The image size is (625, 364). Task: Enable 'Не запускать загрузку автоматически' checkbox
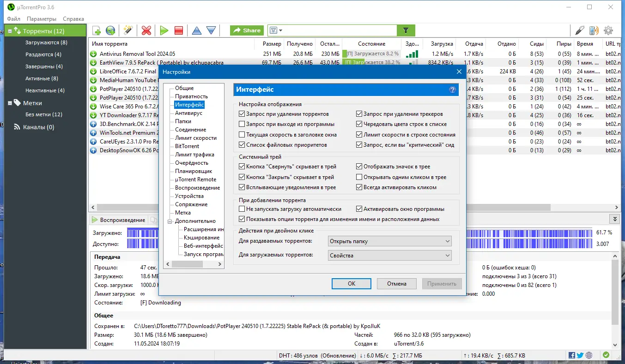[242, 209]
